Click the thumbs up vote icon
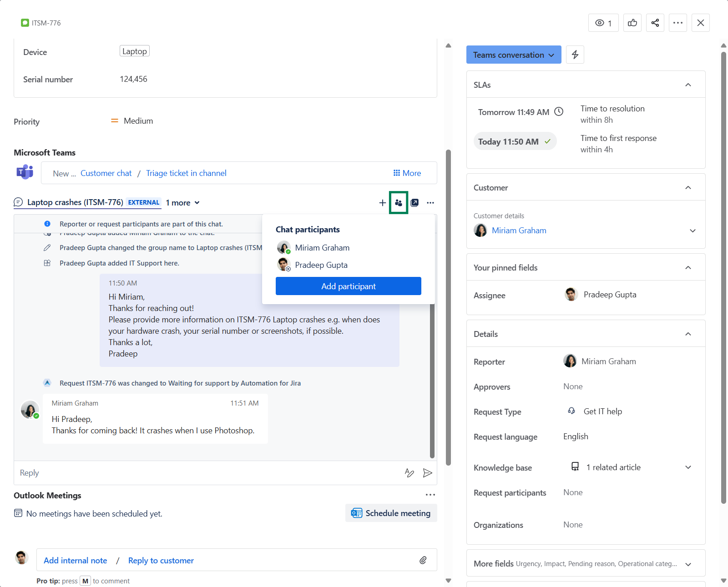This screenshot has height=587, width=728. coord(632,23)
